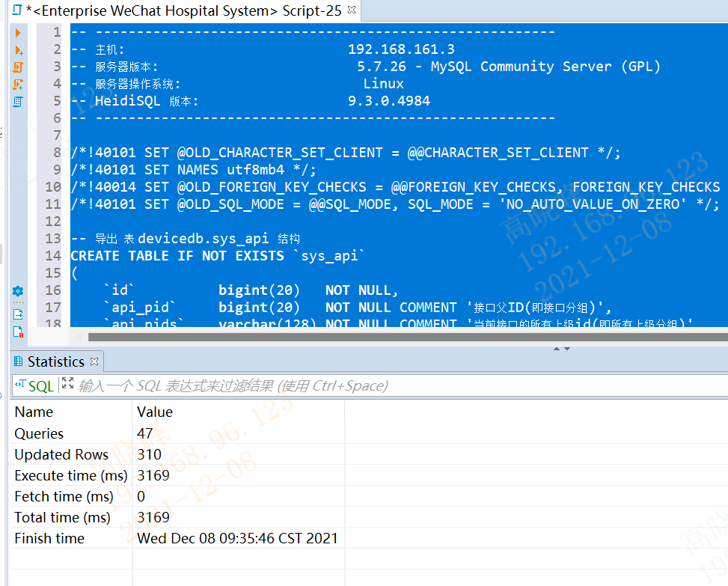Open the execution log panel
Screen dimensions: 728x586
[x=18, y=332]
